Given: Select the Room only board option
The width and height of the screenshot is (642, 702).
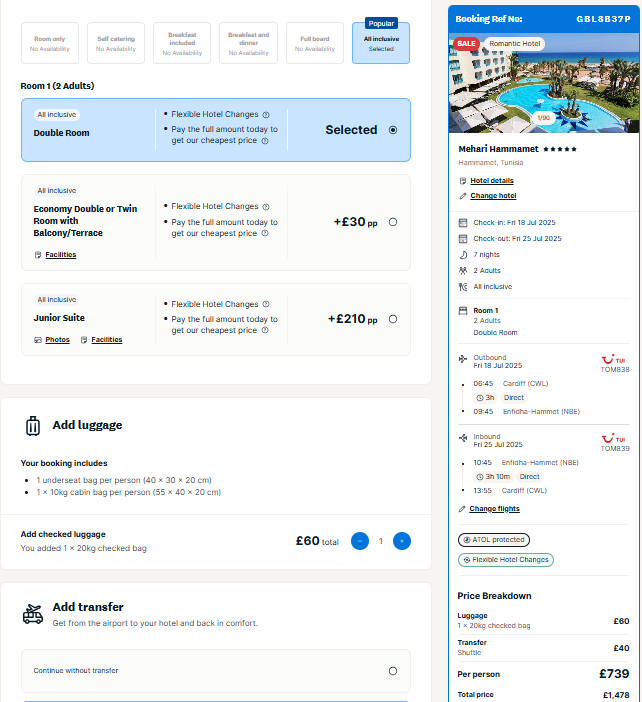Looking at the screenshot, I should coord(50,43).
